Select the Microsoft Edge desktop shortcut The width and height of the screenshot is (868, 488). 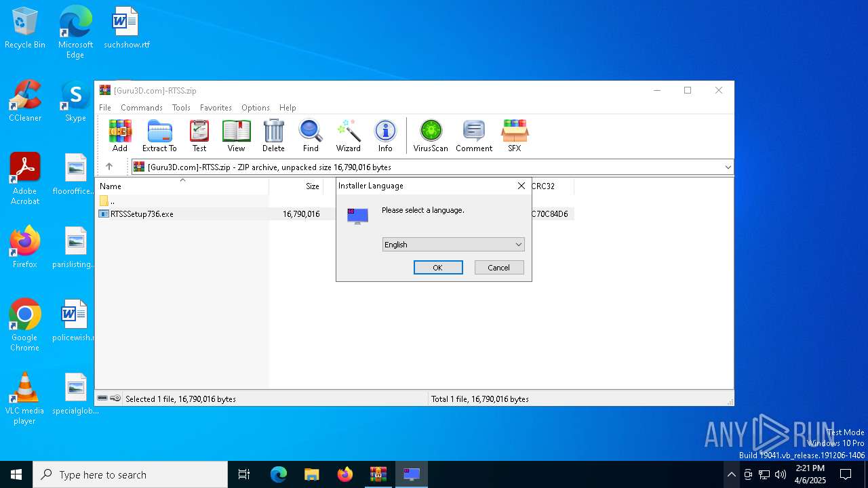[75, 33]
